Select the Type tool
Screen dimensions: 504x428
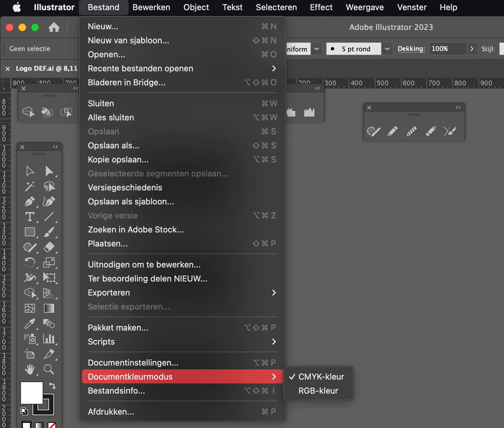tap(30, 217)
